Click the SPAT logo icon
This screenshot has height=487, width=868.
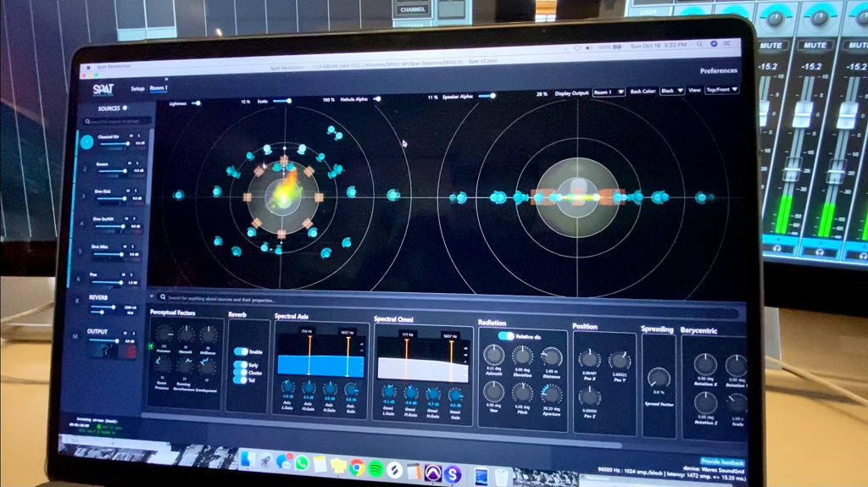click(x=104, y=89)
